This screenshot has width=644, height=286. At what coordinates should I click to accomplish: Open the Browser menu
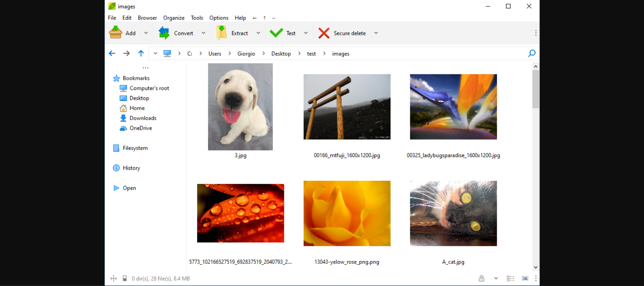pos(147,18)
